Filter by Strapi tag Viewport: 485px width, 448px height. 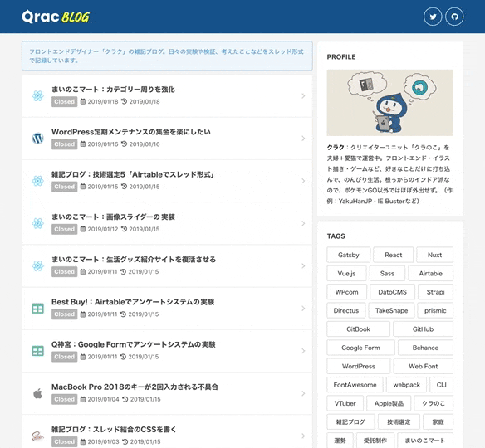(435, 292)
